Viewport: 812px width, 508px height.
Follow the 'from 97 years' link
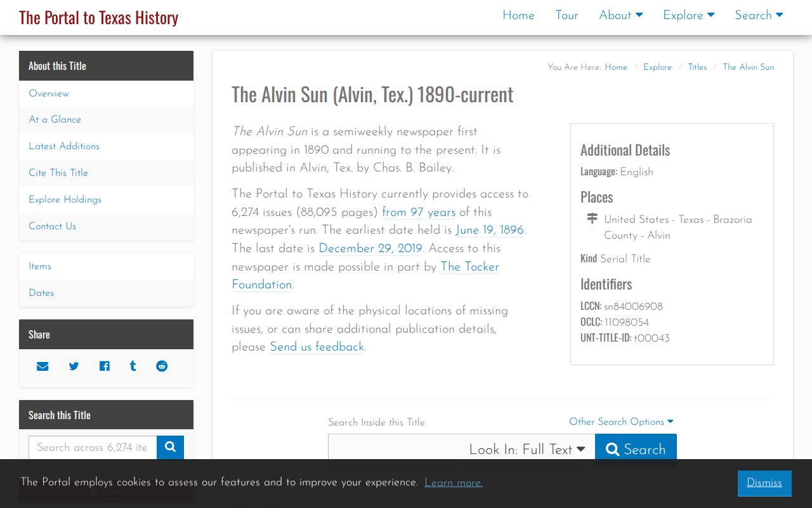(x=419, y=212)
